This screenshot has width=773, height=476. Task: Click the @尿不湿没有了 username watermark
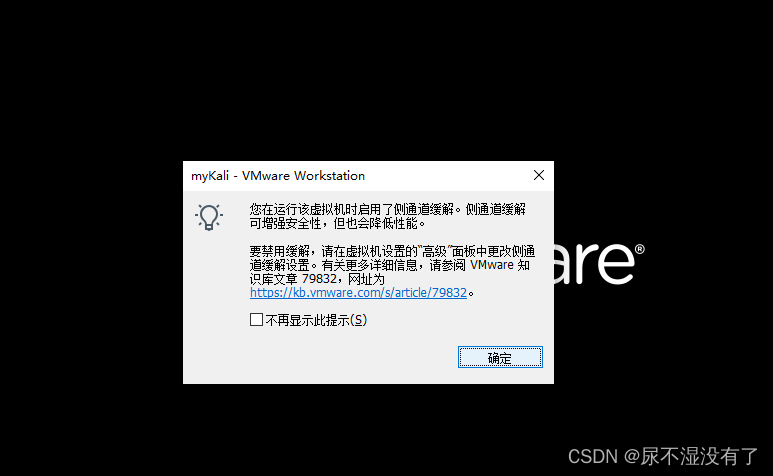click(691, 456)
